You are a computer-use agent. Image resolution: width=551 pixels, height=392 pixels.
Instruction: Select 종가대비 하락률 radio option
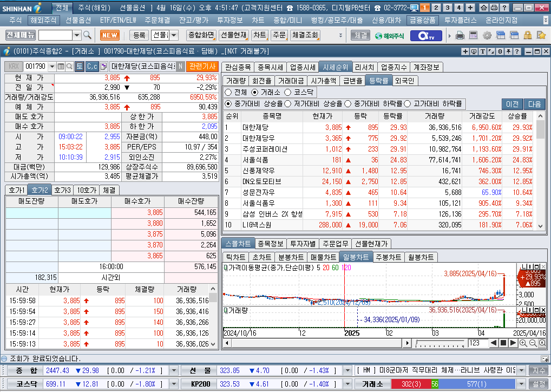coord(348,104)
